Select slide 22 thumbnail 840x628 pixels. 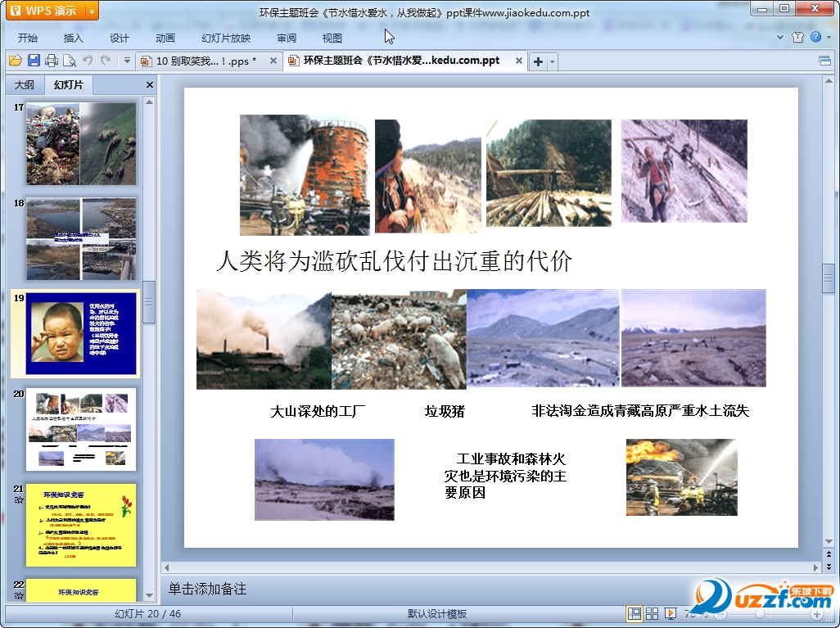tap(81, 590)
